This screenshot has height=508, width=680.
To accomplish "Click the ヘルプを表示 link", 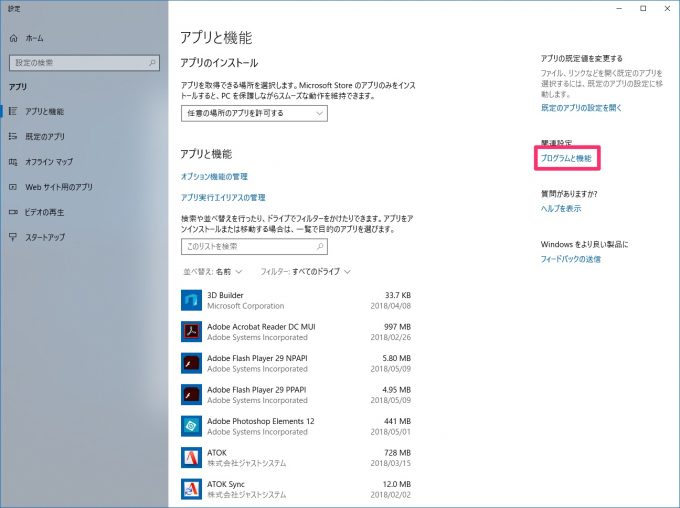I will tap(561, 208).
